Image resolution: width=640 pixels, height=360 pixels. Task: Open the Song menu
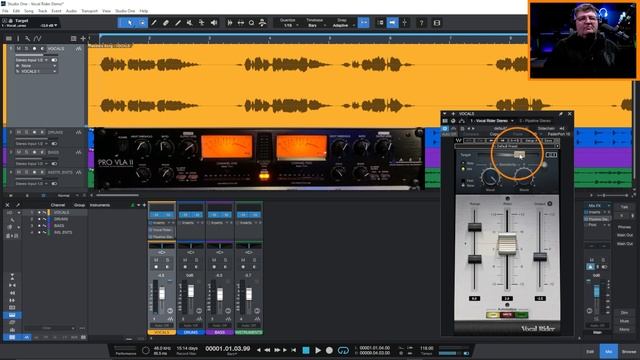(x=29, y=11)
